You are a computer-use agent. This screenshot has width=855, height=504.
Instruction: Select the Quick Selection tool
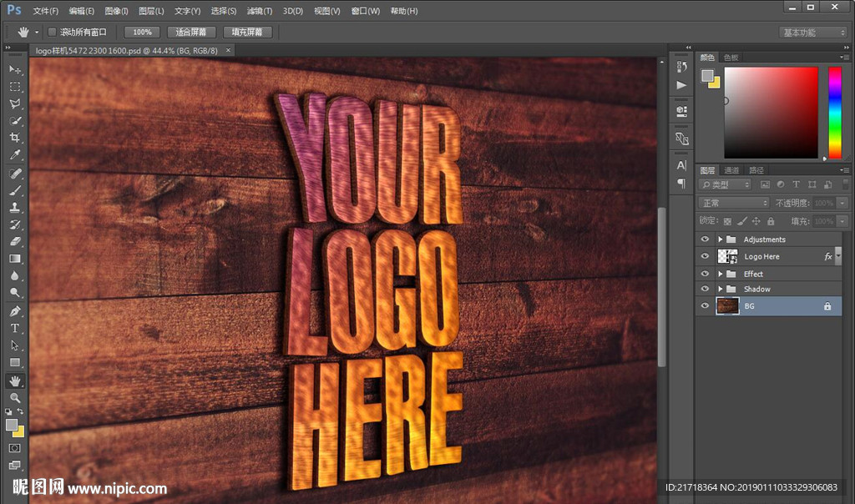[15, 120]
